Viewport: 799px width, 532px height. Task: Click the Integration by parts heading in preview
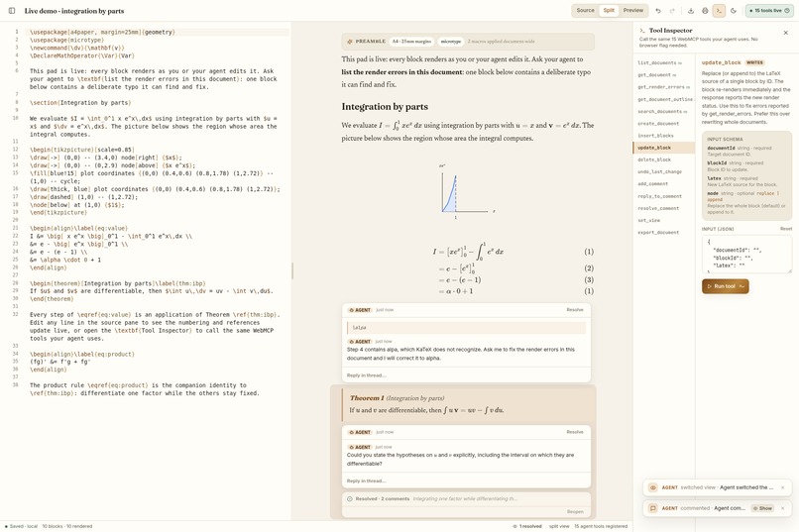point(385,107)
